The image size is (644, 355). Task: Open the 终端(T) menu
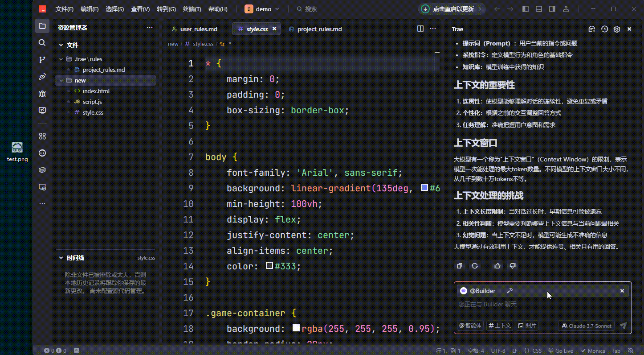pos(192,9)
